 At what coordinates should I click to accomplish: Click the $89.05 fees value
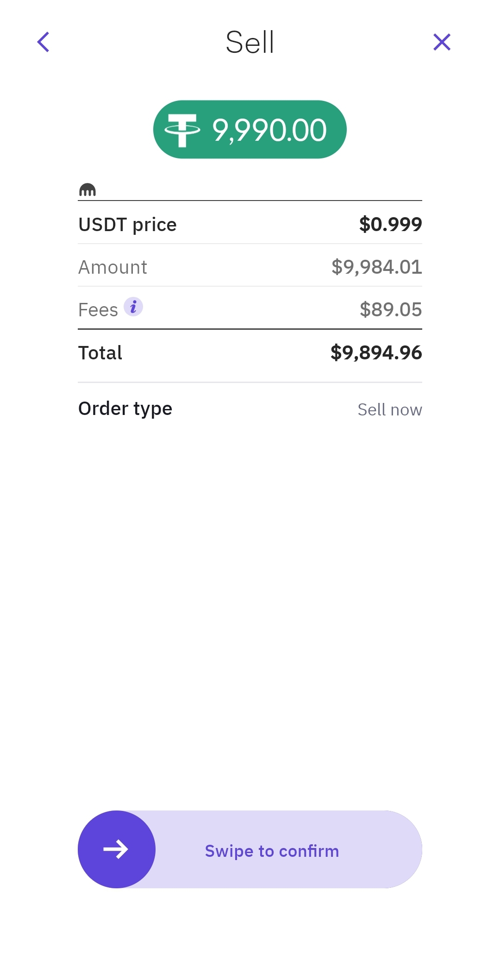tap(390, 310)
